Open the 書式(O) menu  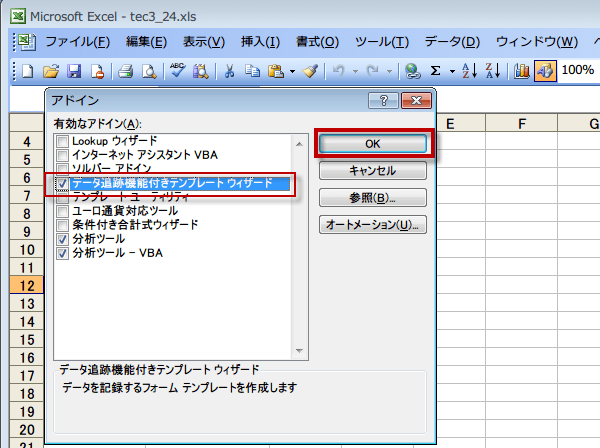pos(317,42)
